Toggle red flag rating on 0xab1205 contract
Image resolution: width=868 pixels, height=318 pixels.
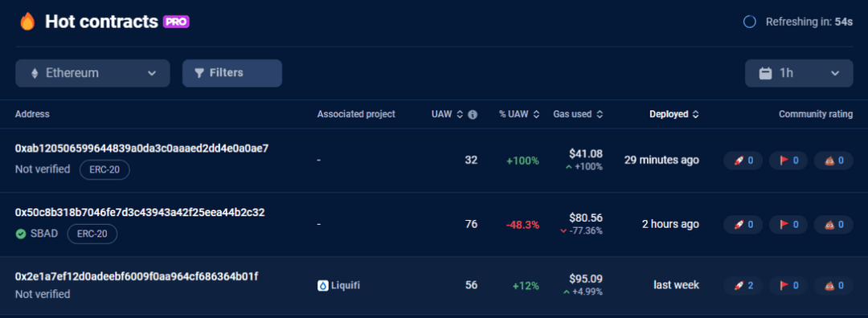coord(788,161)
